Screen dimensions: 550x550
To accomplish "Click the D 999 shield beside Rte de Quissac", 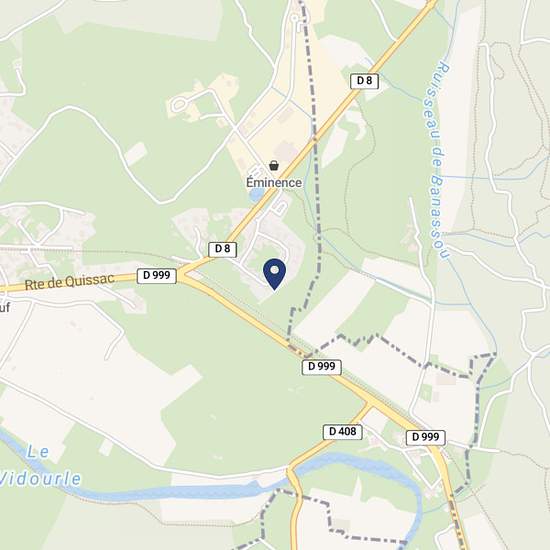I will [156, 275].
